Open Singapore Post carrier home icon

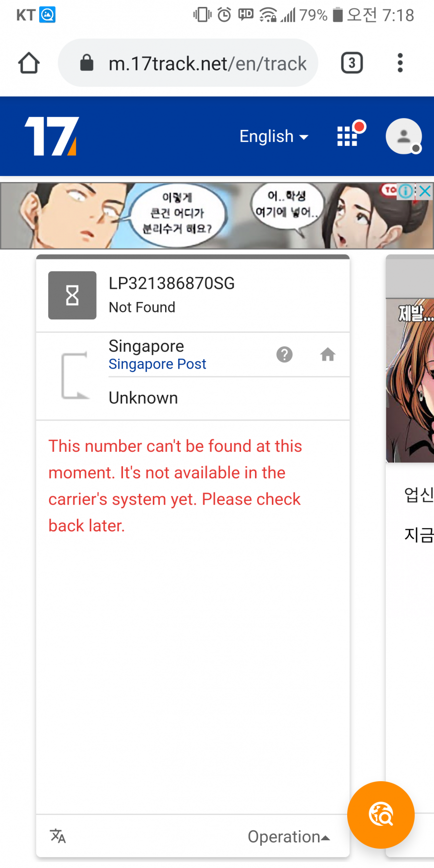[x=327, y=355]
